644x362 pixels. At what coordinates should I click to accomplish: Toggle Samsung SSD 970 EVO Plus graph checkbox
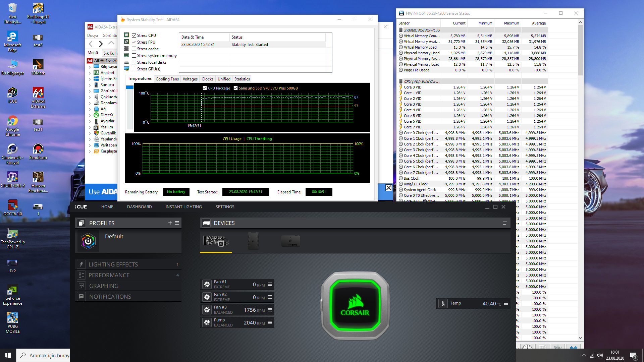(236, 88)
